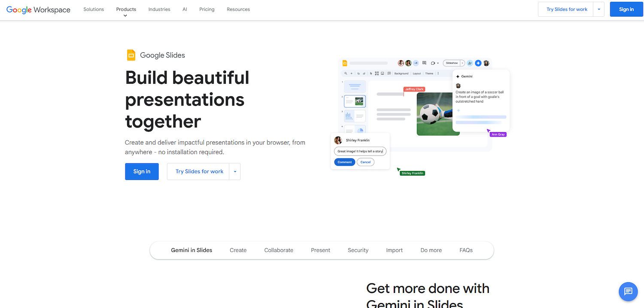Switch to the Import tab
644x308 pixels.
click(395, 250)
